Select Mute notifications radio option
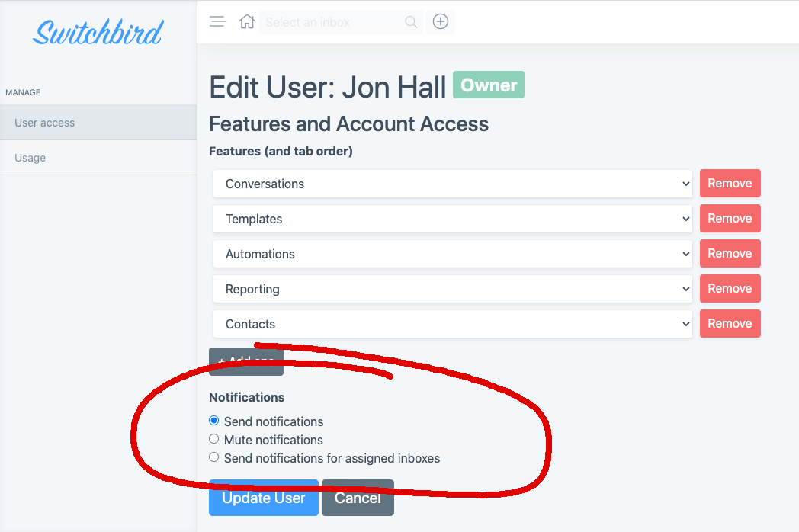The width and height of the screenshot is (799, 532). pos(214,439)
